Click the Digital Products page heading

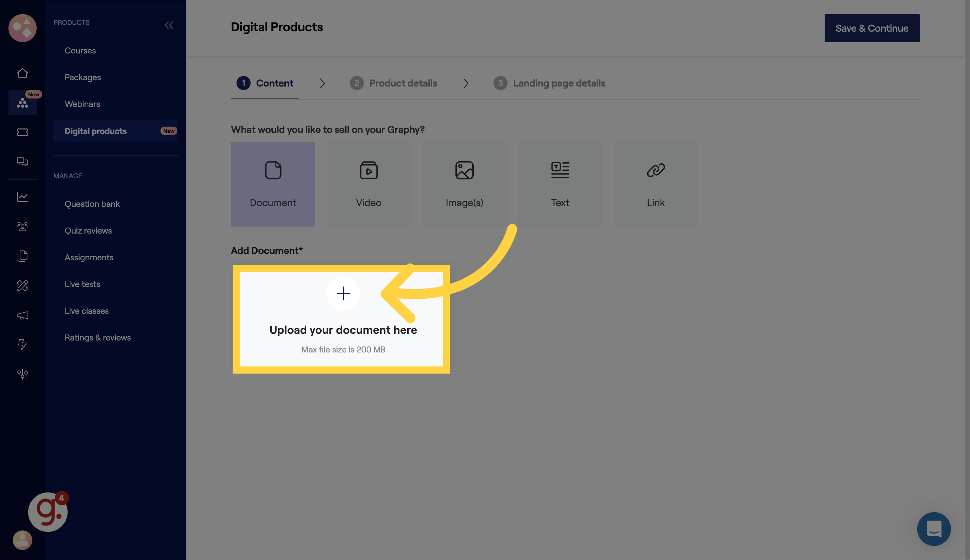point(277,27)
